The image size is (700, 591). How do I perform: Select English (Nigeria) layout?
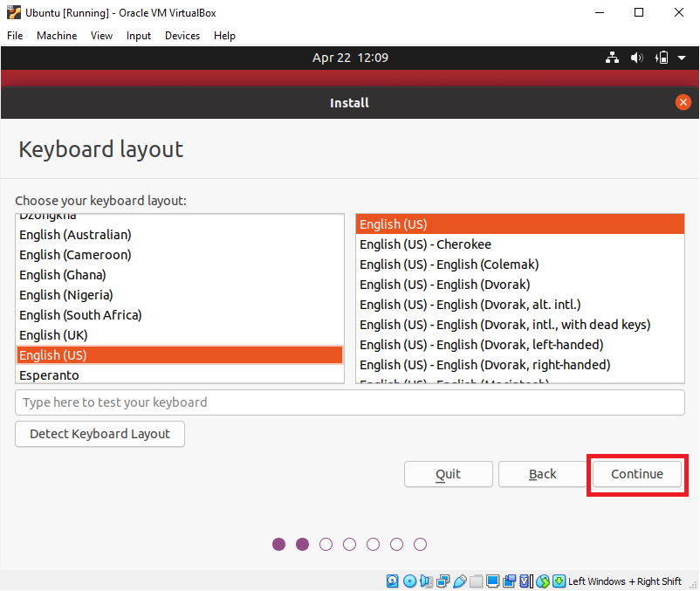(x=180, y=295)
